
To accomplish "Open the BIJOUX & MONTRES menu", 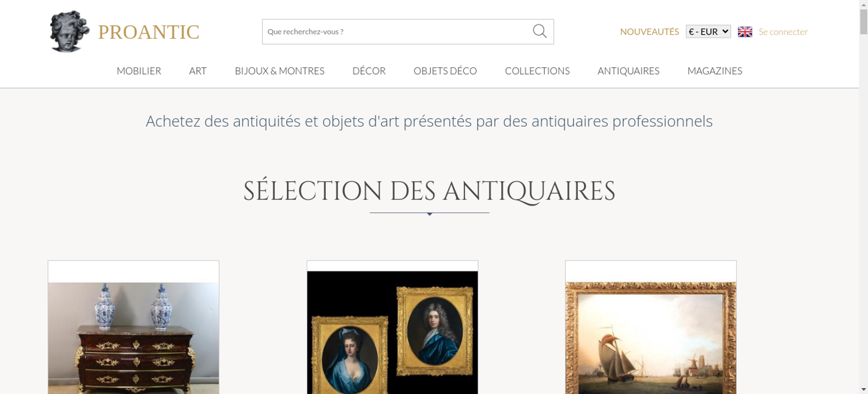I will tap(279, 71).
